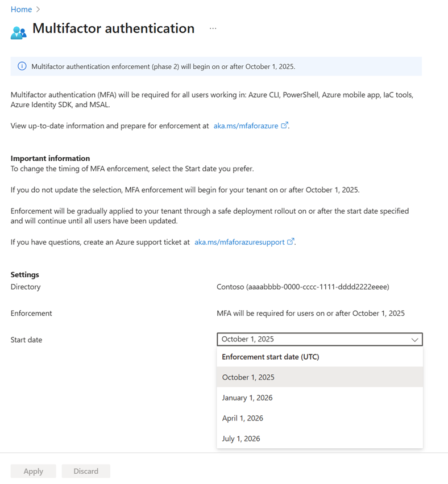This screenshot has height=484, width=448.
Task: Open the aka.ms/mfaforazure link
Action: coord(247,126)
